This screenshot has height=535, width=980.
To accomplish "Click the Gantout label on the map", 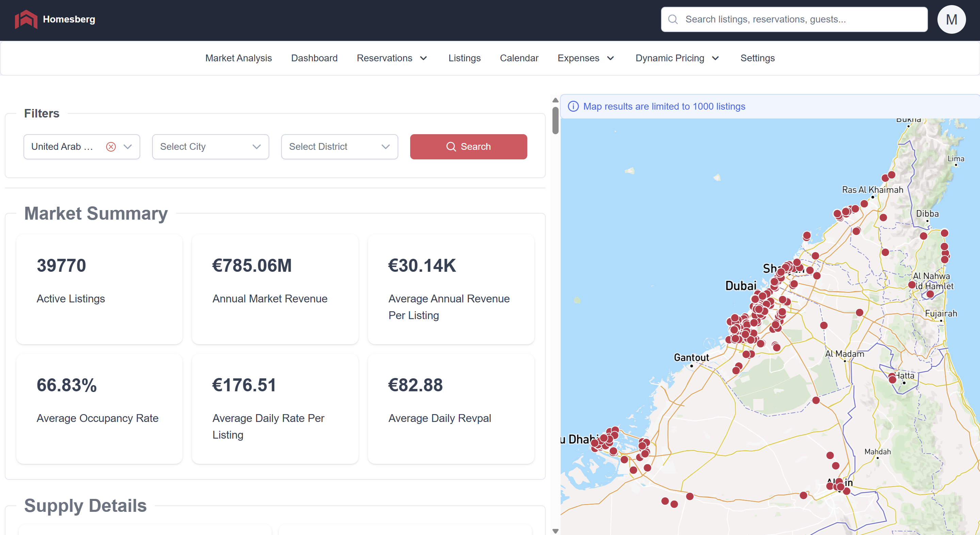I will pyautogui.click(x=691, y=358).
